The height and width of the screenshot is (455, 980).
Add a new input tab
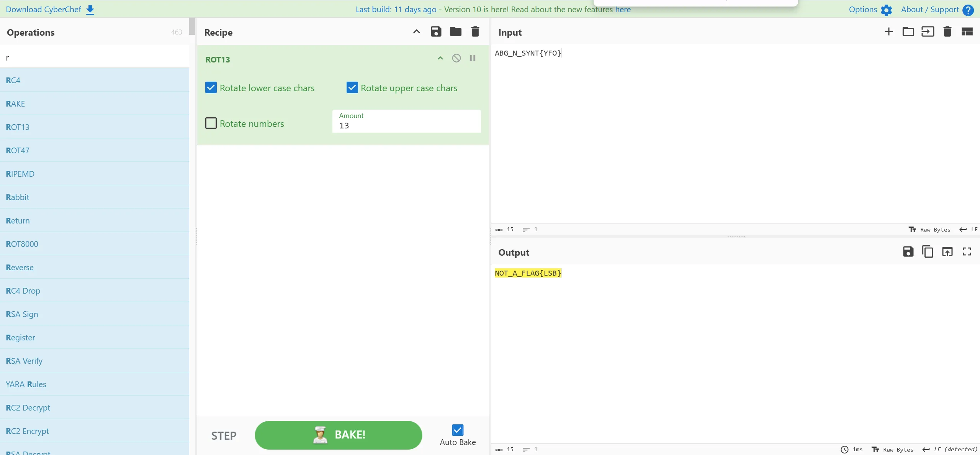(x=888, y=32)
